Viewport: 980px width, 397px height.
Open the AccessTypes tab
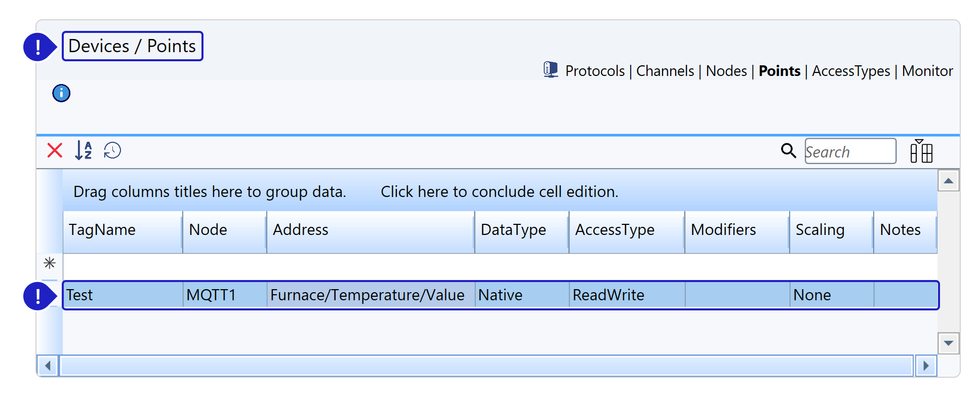pyautogui.click(x=851, y=71)
